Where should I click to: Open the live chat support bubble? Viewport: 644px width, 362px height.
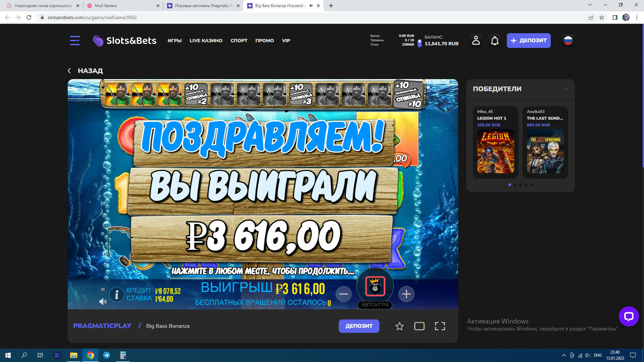coord(628,316)
